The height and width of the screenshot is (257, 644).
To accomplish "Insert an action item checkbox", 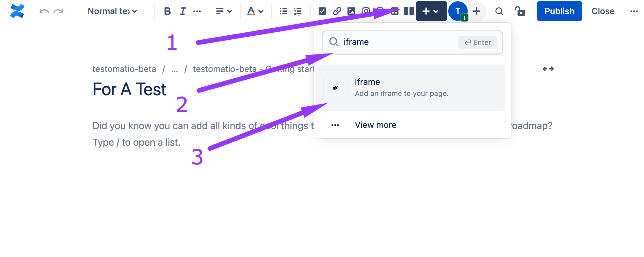I will (322, 11).
